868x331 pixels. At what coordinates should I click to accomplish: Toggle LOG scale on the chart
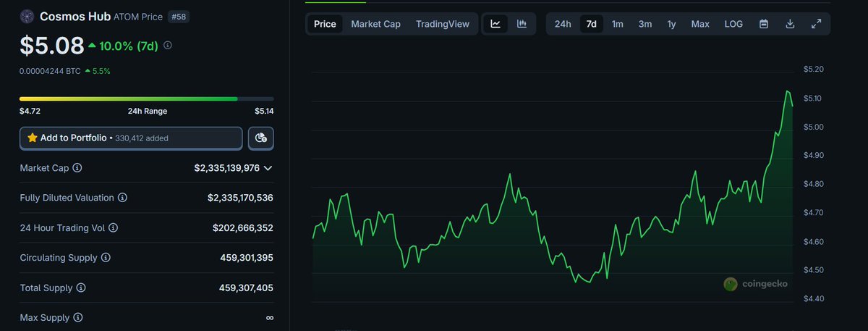point(733,24)
